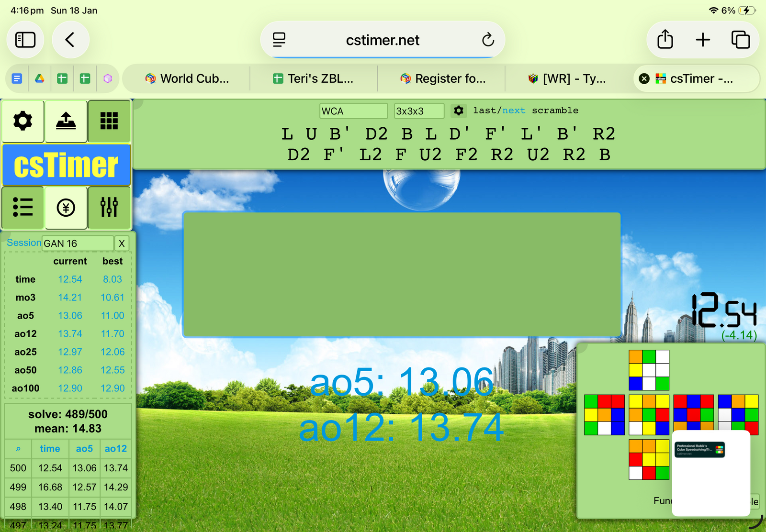The width and height of the screenshot is (766, 532).
Task: Click the last scramble link
Action: click(x=484, y=111)
